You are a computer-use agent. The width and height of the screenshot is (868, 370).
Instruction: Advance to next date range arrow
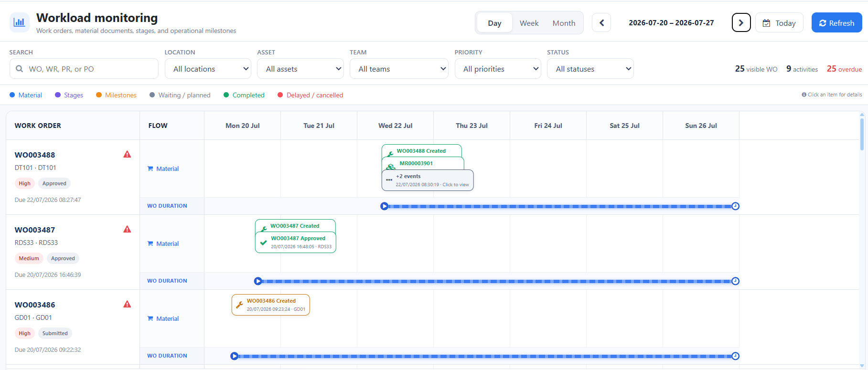tap(741, 23)
